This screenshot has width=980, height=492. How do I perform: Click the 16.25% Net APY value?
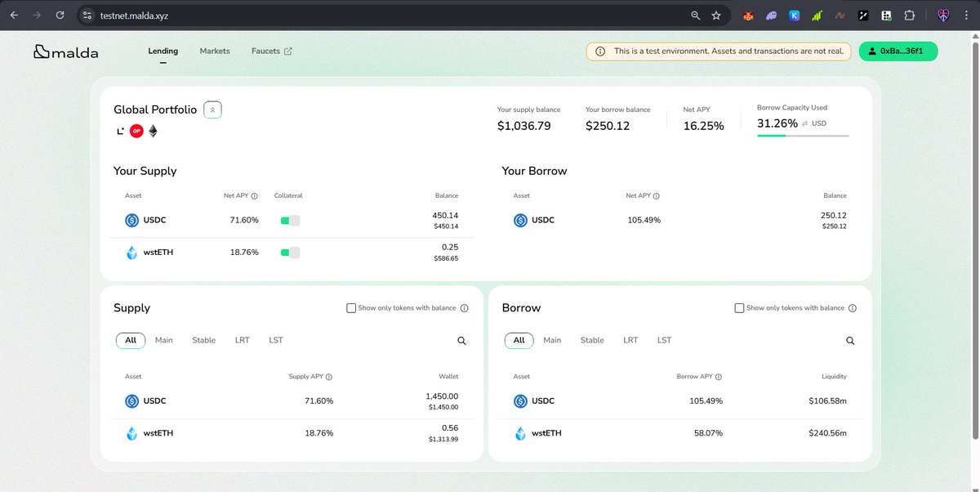(x=703, y=126)
